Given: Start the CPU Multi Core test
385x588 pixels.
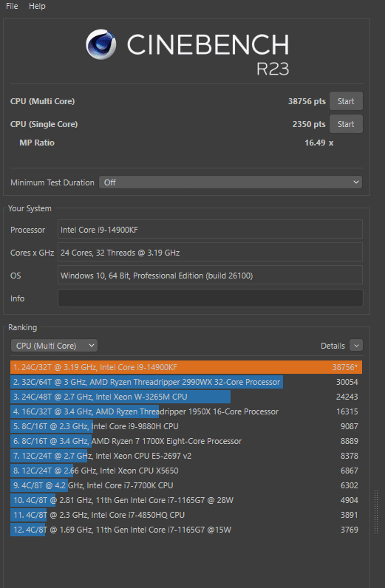Looking at the screenshot, I should pos(346,101).
